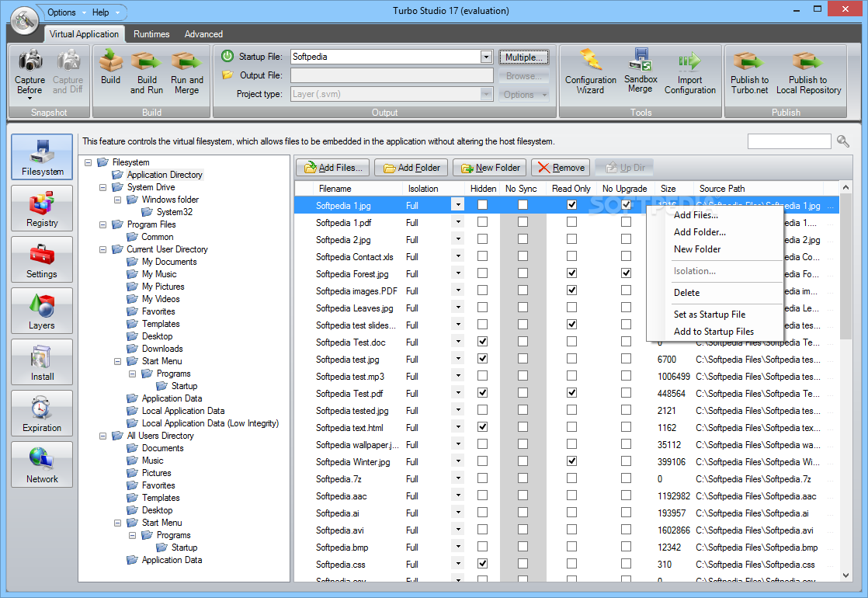Open the Registry panel
Image resolution: width=868 pixels, height=598 pixels.
pyautogui.click(x=42, y=208)
